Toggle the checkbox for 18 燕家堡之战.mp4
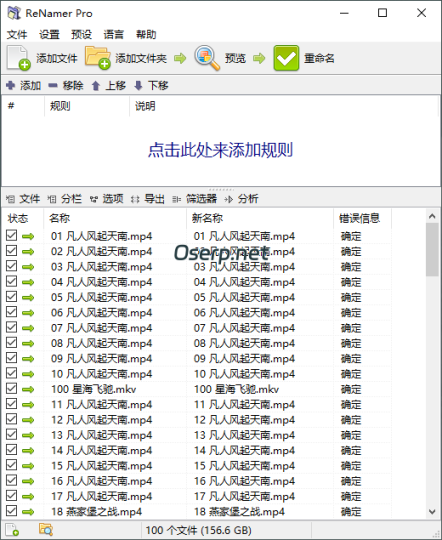This screenshot has height=540, width=442. coord(11,511)
